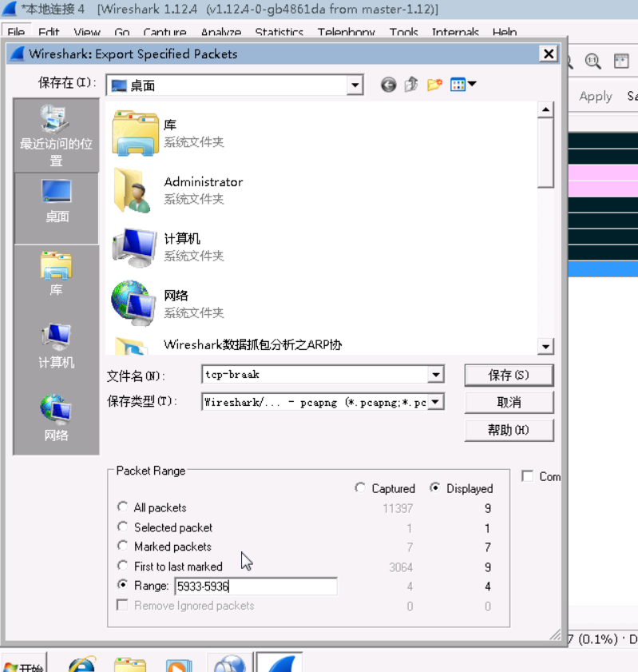Click the 帮助(H) help button
The height and width of the screenshot is (672, 638).
(x=509, y=430)
